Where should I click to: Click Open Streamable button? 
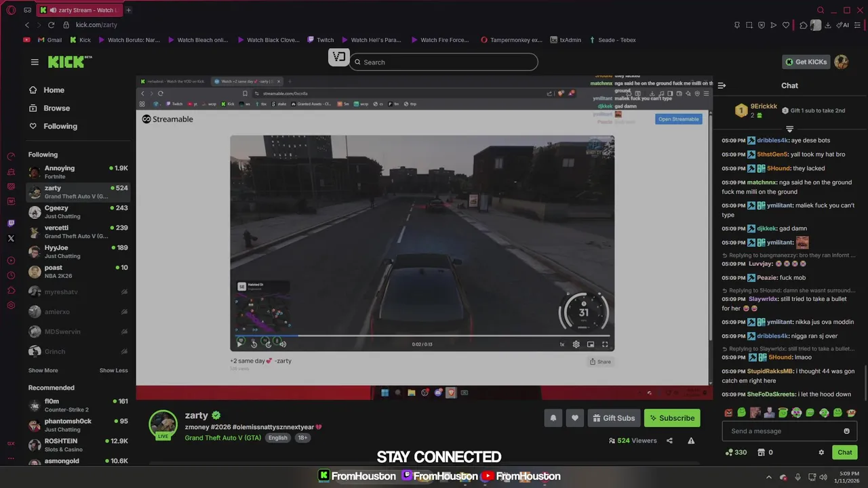tap(679, 119)
